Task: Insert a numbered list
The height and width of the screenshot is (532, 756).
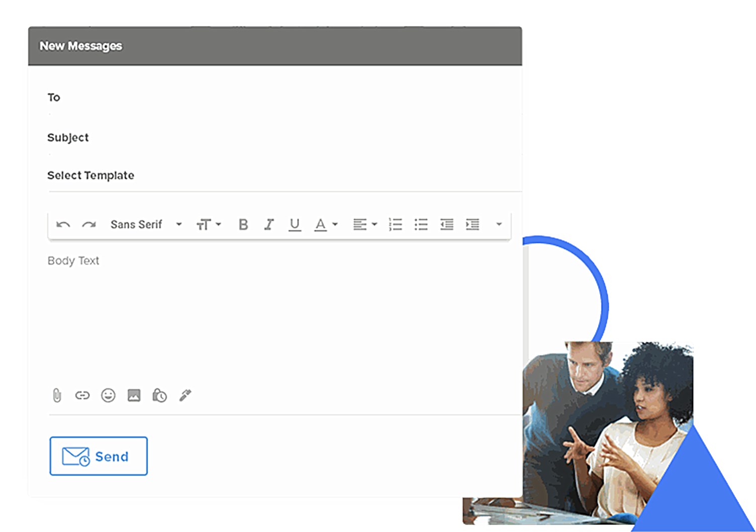Action: 396,224
